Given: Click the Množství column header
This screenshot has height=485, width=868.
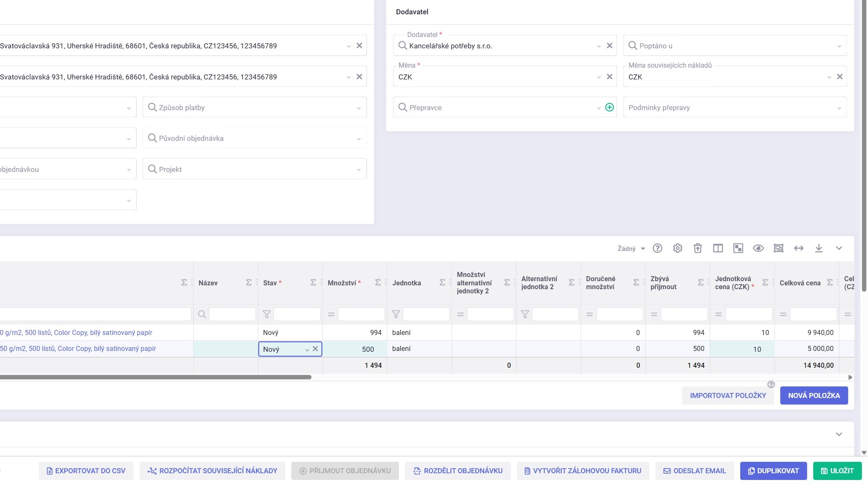Looking at the screenshot, I should pos(342,283).
